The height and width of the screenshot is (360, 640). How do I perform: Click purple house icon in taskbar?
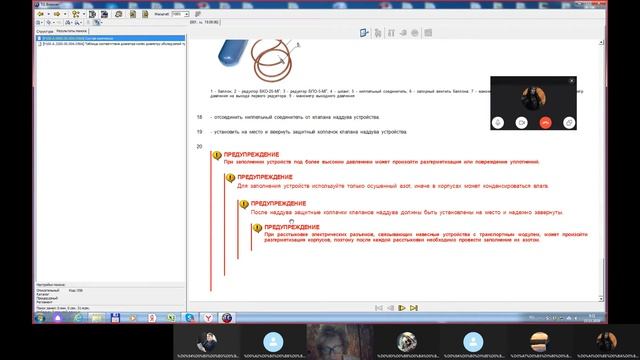(58, 318)
